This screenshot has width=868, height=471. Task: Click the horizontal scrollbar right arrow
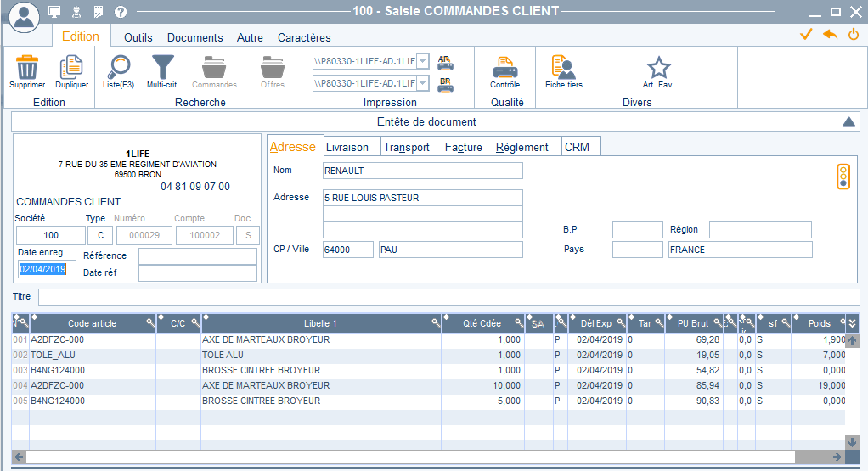click(x=837, y=457)
